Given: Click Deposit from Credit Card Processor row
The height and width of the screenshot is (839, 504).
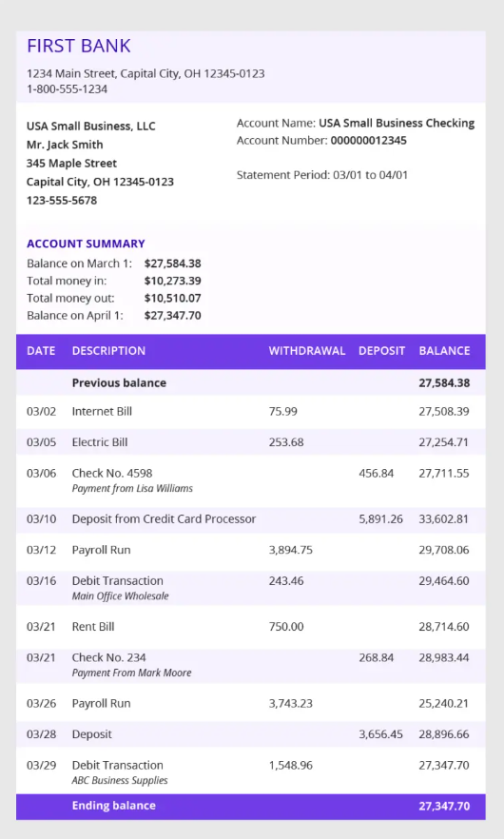Looking at the screenshot, I should [x=251, y=519].
